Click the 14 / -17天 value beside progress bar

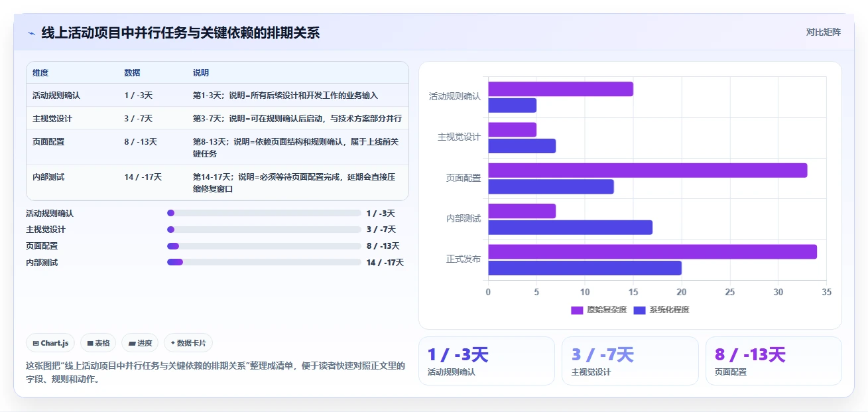(x=385, y=263)
